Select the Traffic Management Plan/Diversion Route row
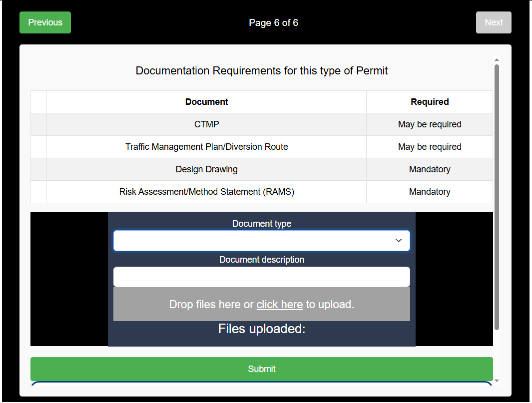 (206, 146)
